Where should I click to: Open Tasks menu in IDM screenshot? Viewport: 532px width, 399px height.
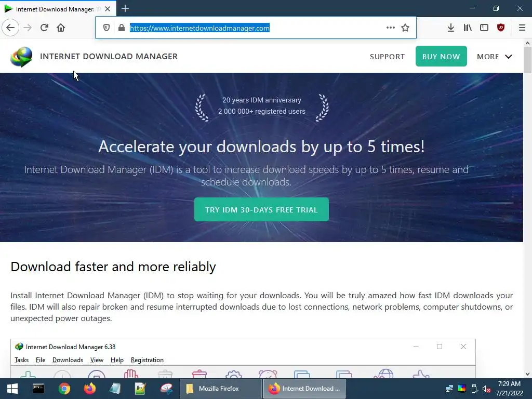click(x=21, y=360)
